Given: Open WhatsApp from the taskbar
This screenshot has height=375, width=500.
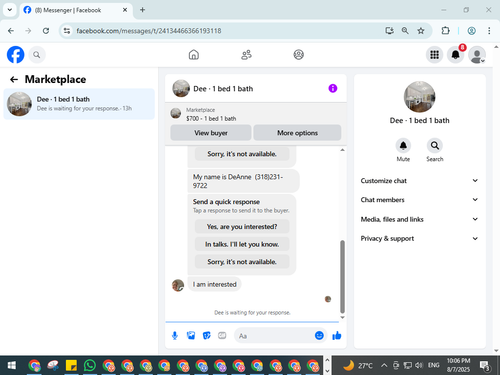Looking at the screenshot, I should (x=90, y=366).
